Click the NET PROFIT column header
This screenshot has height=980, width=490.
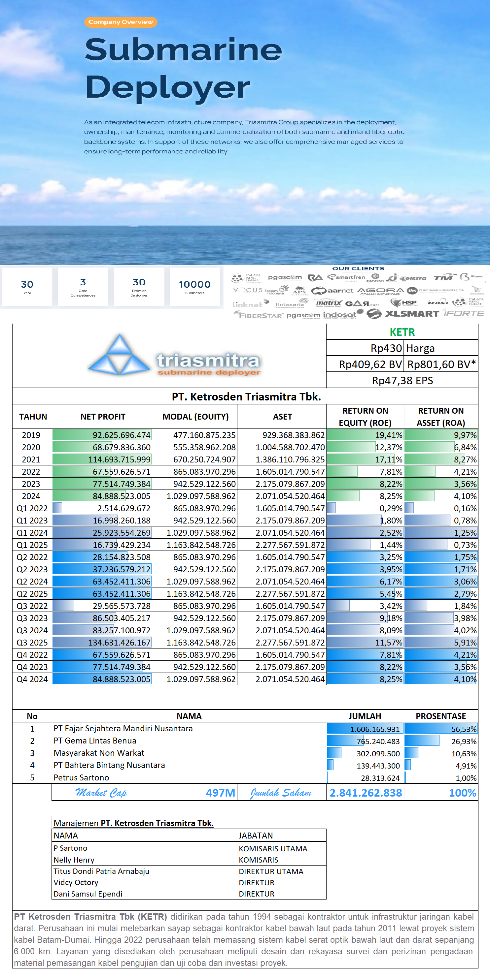[102, 417]
